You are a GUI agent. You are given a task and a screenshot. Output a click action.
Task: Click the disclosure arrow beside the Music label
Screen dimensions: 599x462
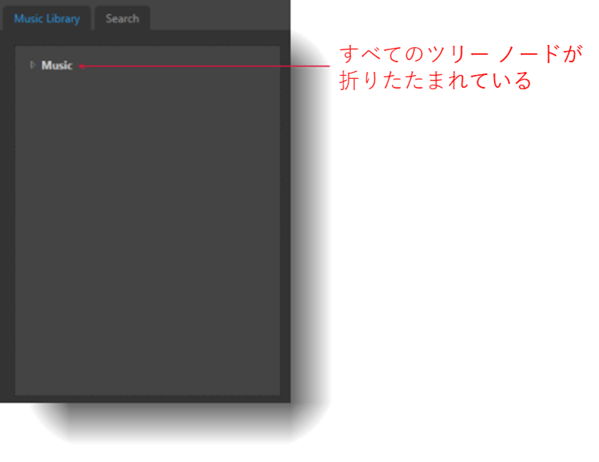click(32, 65)
